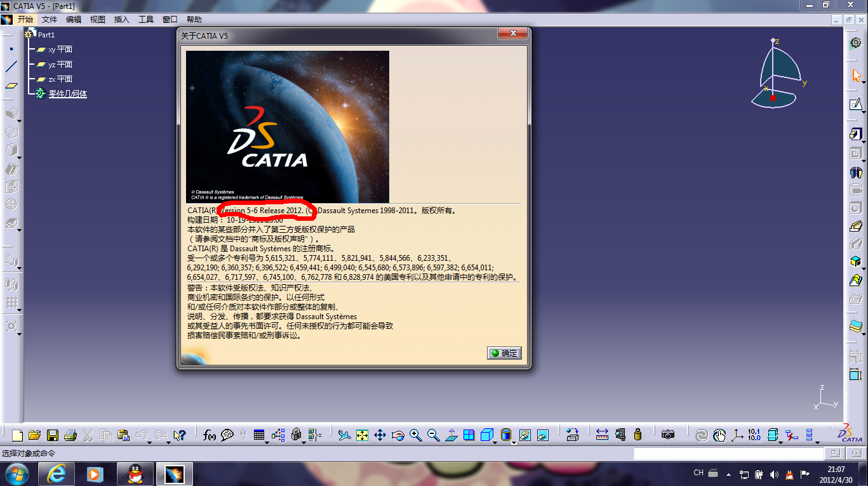Open a file with the folder icon

pyautogui.click(x=35, y=435)
